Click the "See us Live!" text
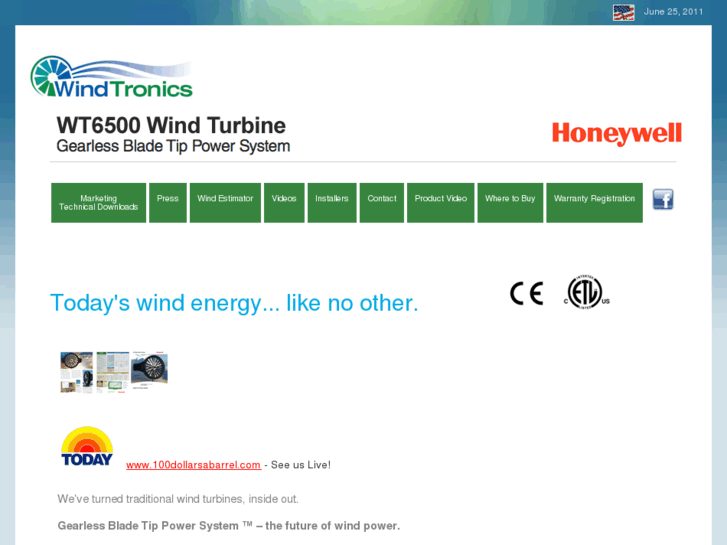Viewport: 727px width, 545px height. 301,465
